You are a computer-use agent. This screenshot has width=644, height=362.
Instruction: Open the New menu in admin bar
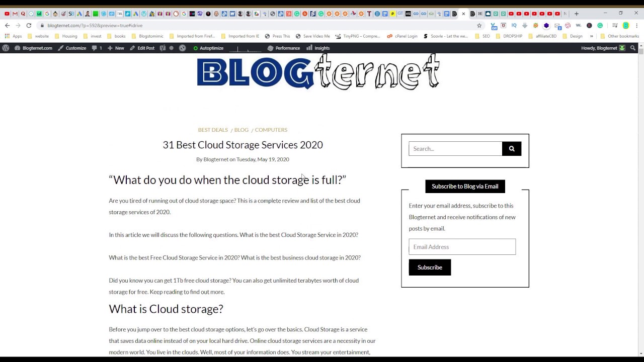pyautogui.click(x=115, y=48)
